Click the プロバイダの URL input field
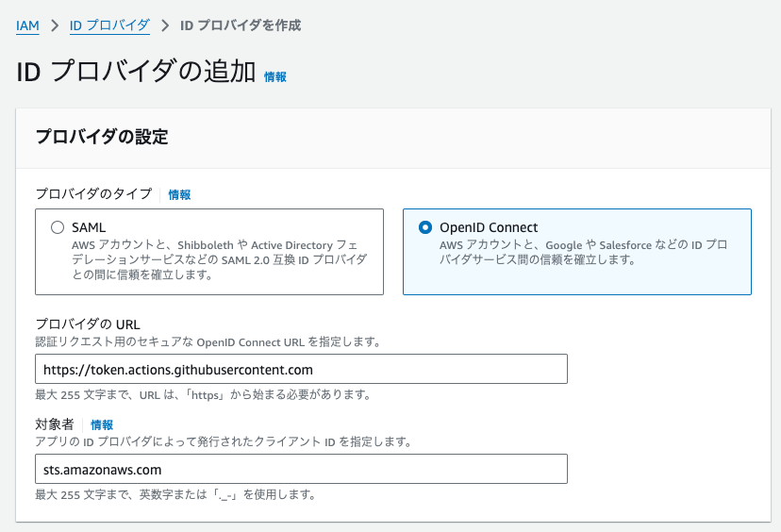Screen dimensions: 781x532 click(x=301, y=369)
